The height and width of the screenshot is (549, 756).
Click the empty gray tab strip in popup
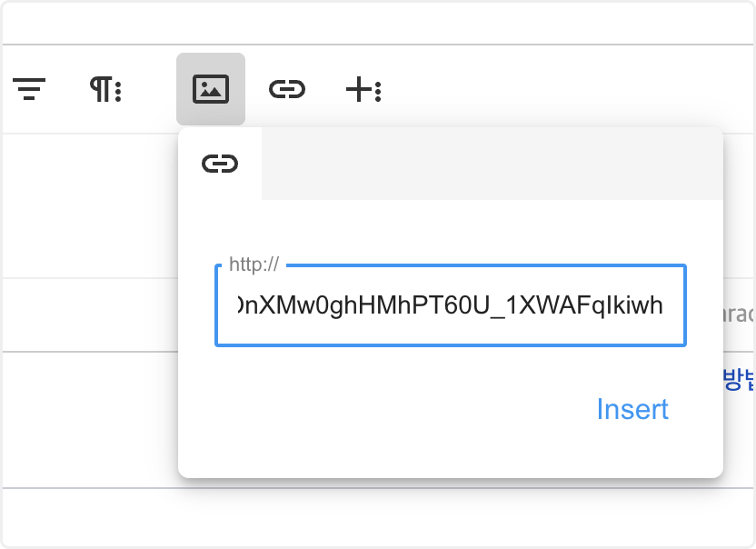491,164
